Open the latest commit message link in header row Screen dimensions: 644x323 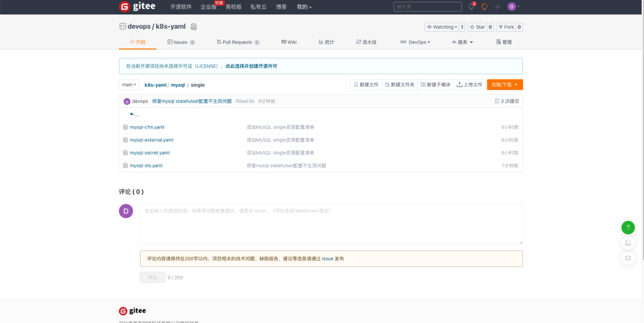pos(192,101)
